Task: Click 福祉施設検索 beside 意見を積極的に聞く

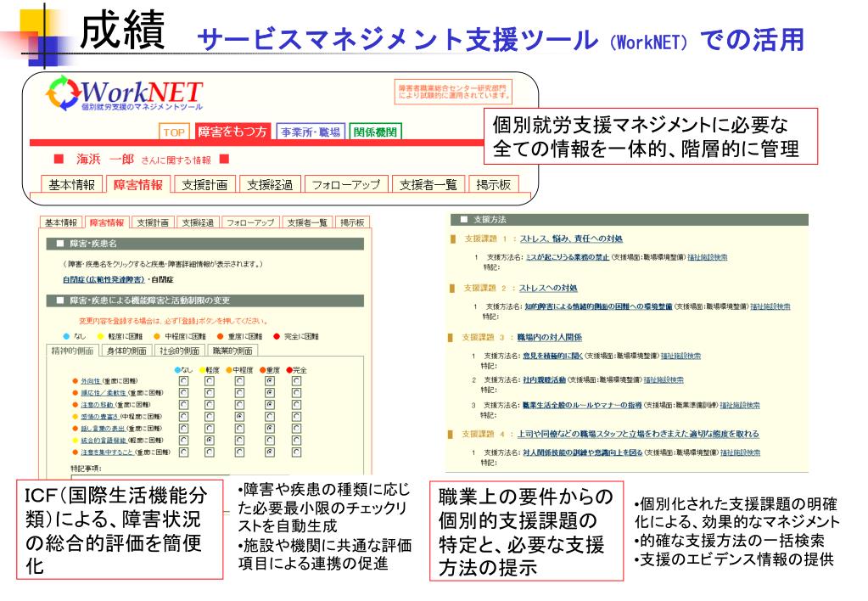Action: tap(680, 356)
